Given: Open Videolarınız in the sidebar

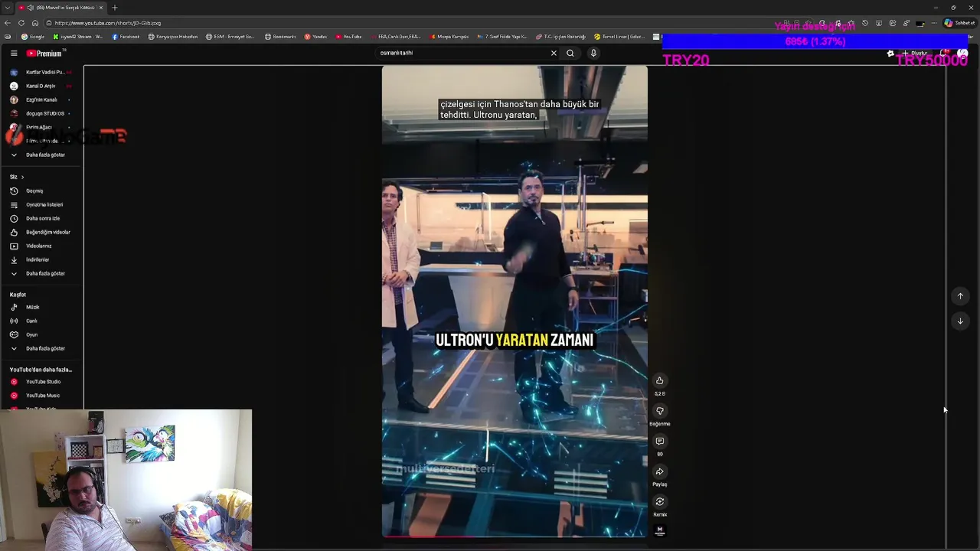Looking at the screenshot, I should pos(41,246).
